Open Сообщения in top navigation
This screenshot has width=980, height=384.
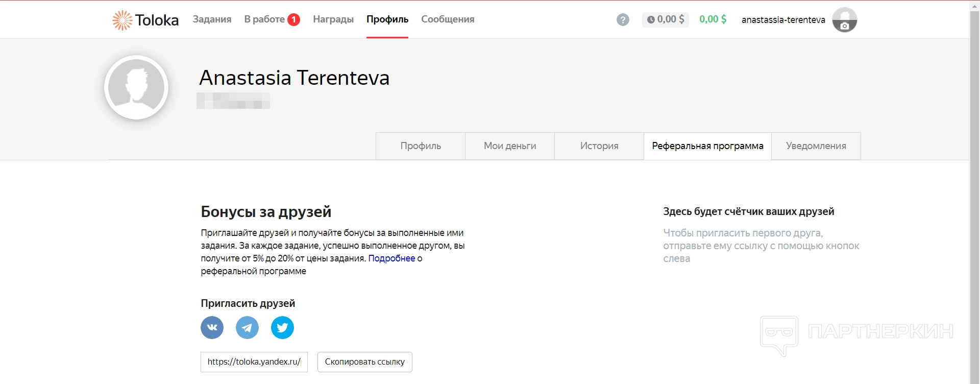click(x=448, y=19)
